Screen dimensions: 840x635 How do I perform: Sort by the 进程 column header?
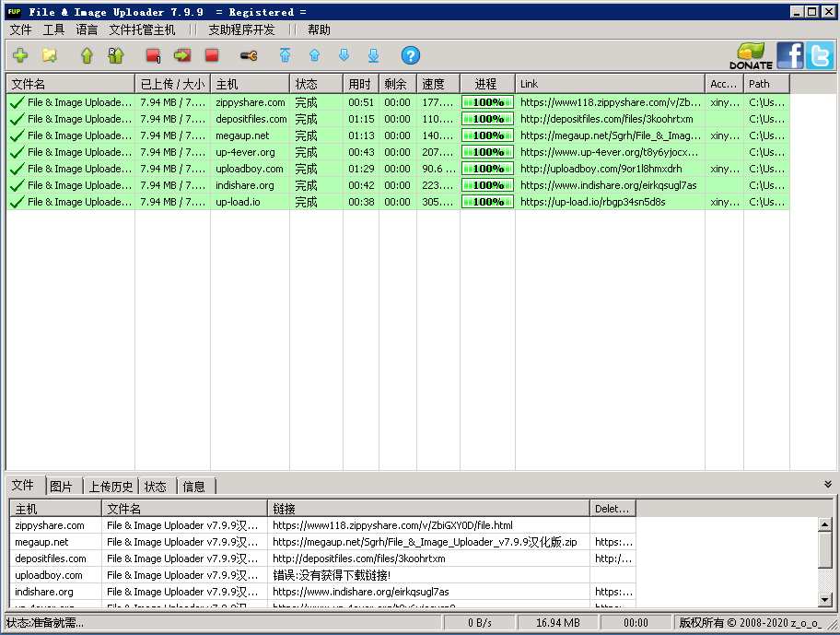click(487, 84)
